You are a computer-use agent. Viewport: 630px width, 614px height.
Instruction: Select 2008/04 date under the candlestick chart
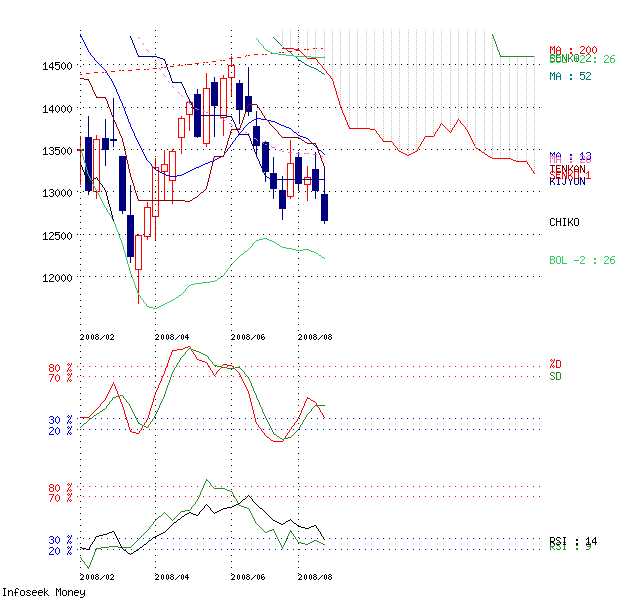click(x=172, y=337)
